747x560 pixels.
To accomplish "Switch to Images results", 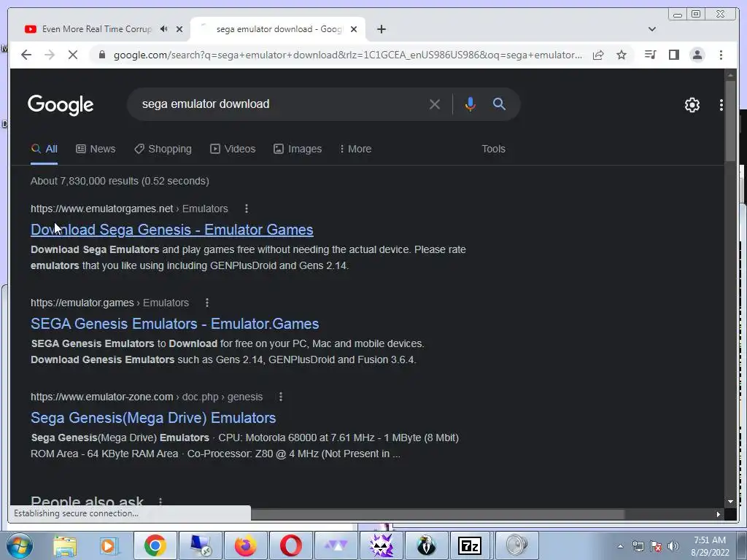I will click(298, 149).
